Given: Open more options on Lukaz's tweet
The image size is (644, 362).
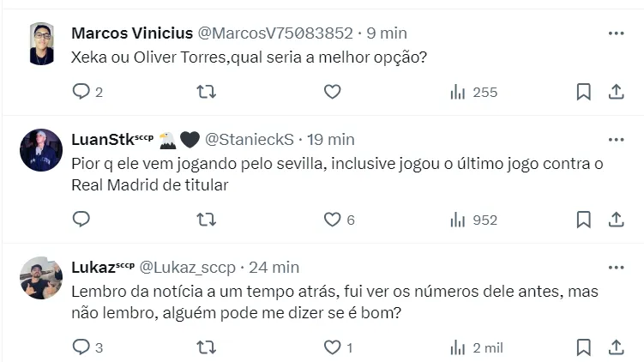Looking at the screenshot, I should coord(616,267).
